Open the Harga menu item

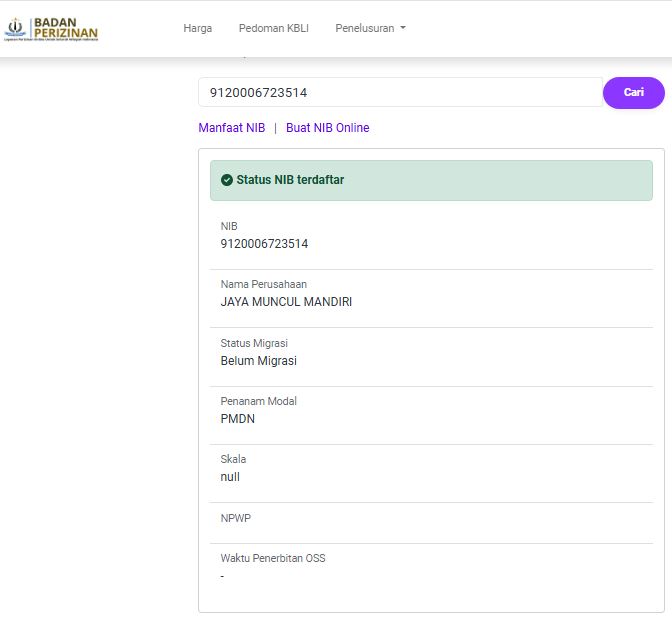[x=197, y=28]
